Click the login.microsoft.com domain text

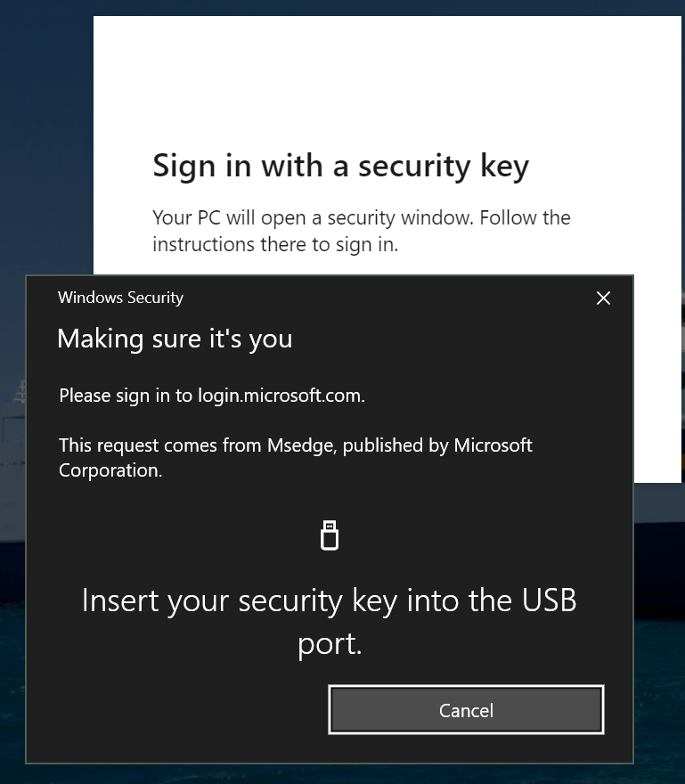pyautogui.click(x=281, y=395)
